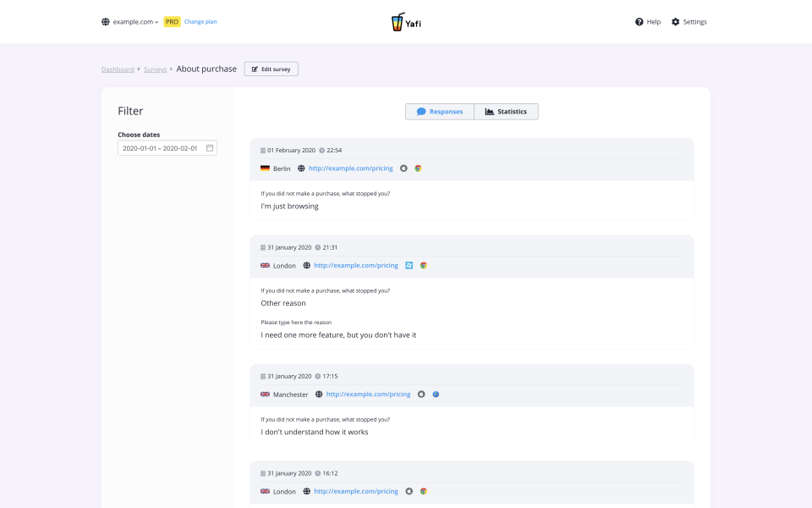Click the Apple OS icon in the 16:12 response

coord(409,491)
